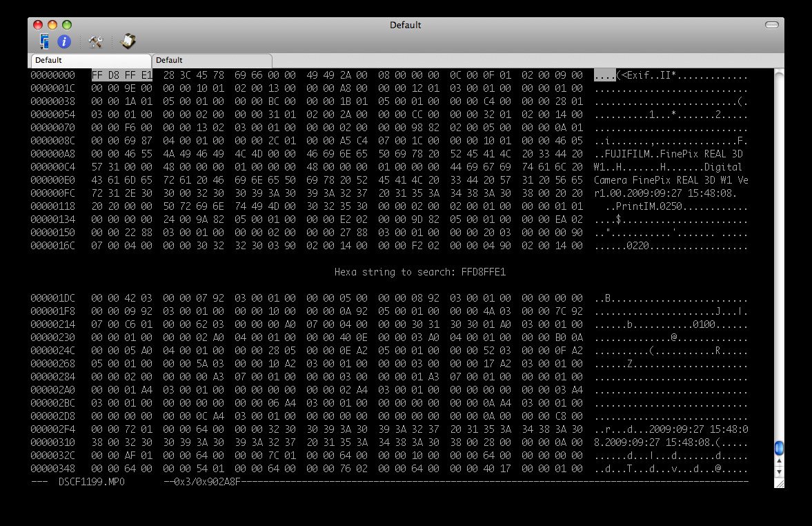Click ASCII text 'Camera FinePix REAL 3D W1 Ve'

click(671, 180)
